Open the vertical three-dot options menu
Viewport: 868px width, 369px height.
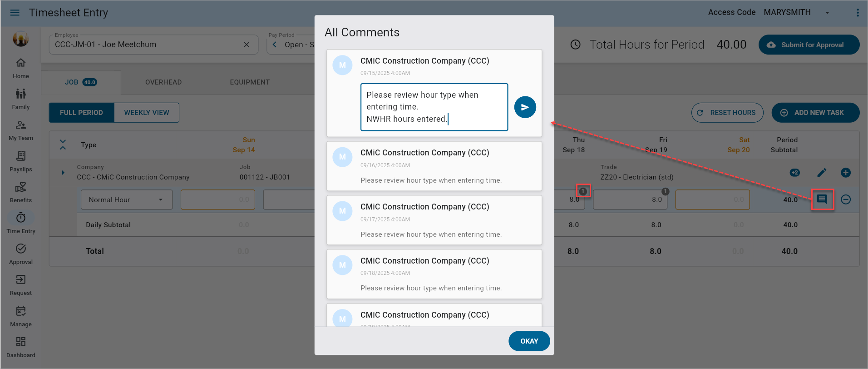[x=858, y=13]
